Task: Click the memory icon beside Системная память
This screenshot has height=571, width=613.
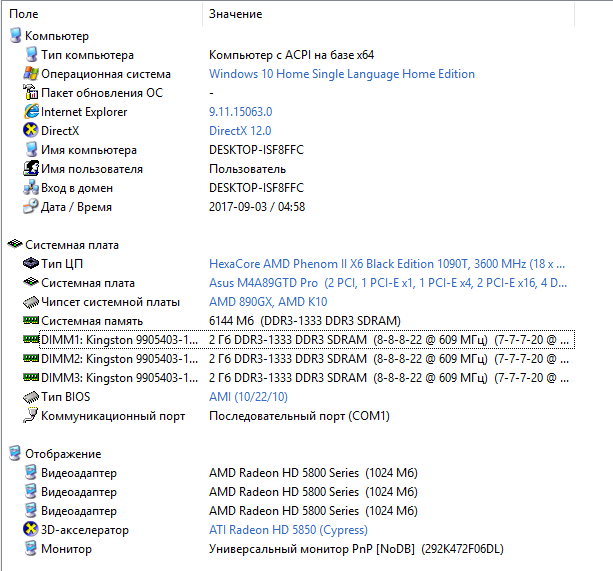Action: tap(31, 320)
